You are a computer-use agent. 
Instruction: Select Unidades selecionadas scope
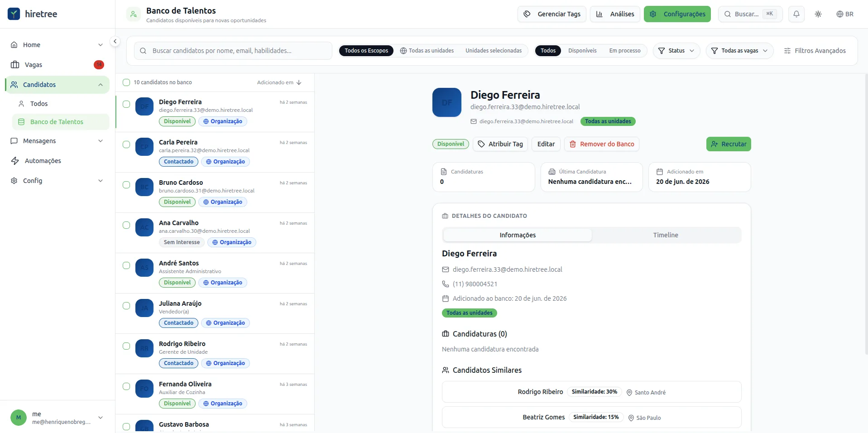494,51
